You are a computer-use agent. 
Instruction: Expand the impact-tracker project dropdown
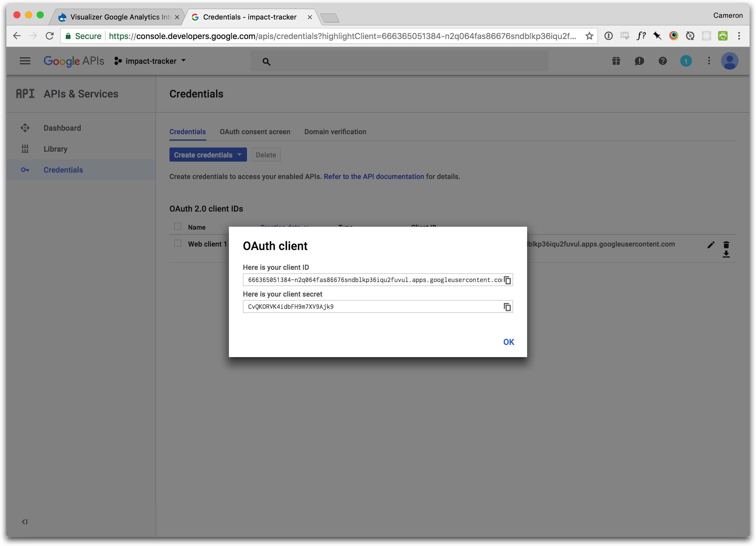coord(151,61)
